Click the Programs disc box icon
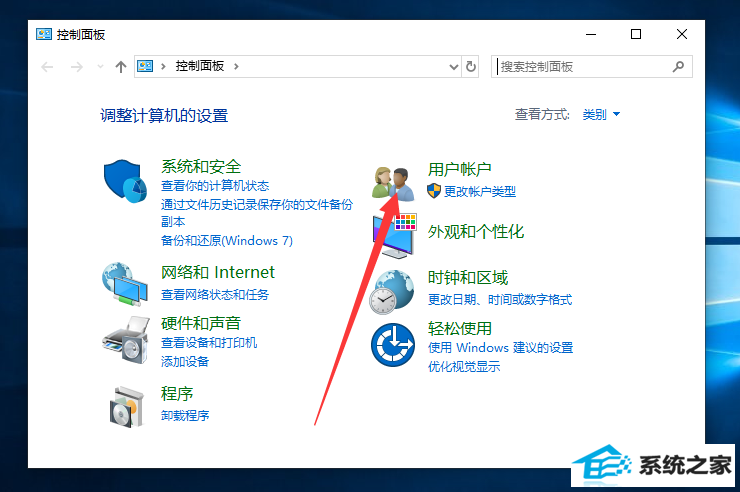 (126, 407)
